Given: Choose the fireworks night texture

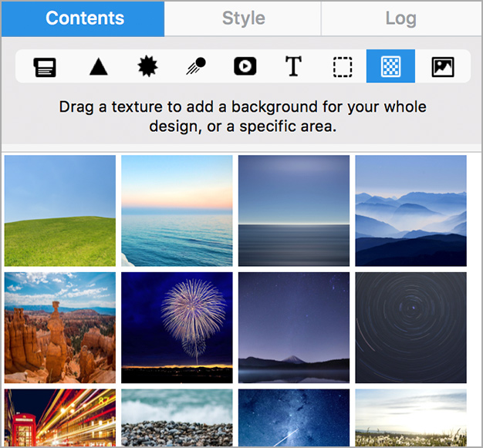Looking at the screenshot, I should tap(177, 328).
